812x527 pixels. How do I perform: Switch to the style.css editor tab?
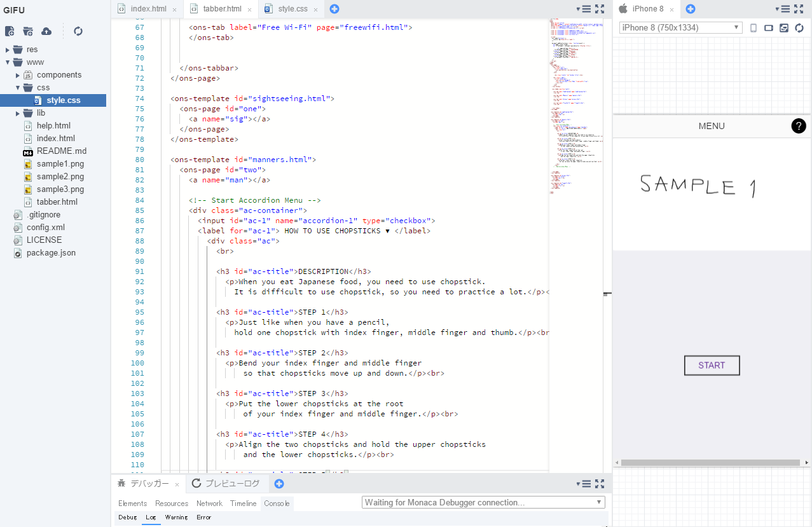292,9
